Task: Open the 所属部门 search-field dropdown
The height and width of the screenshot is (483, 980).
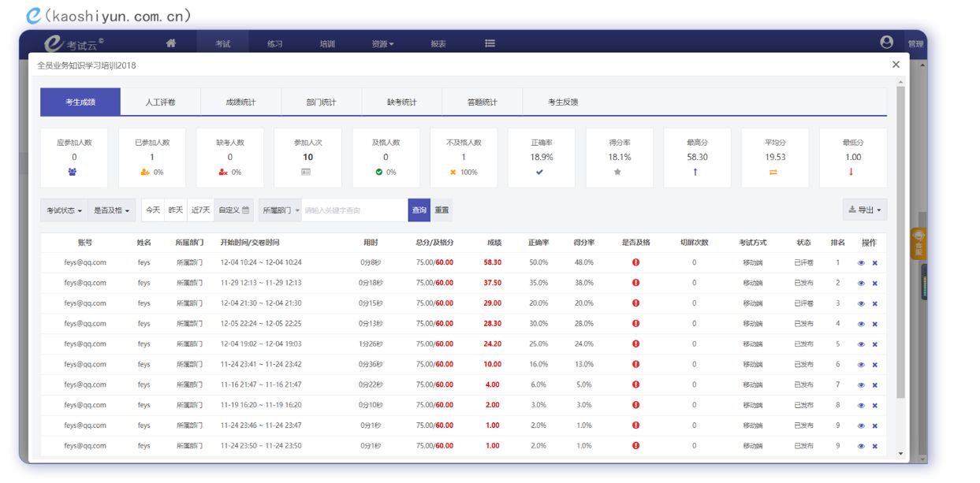Action: point(281,210)
